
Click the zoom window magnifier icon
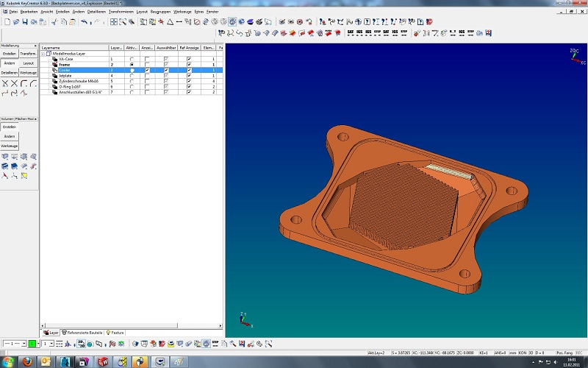(x=123, y=22)
